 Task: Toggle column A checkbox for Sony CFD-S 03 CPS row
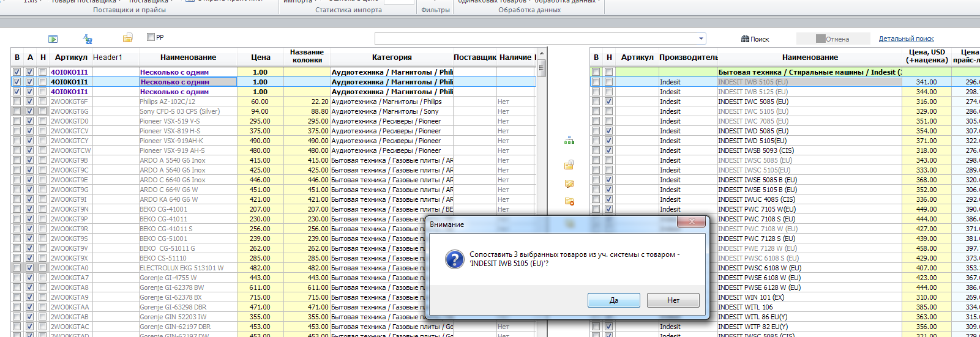29,111
